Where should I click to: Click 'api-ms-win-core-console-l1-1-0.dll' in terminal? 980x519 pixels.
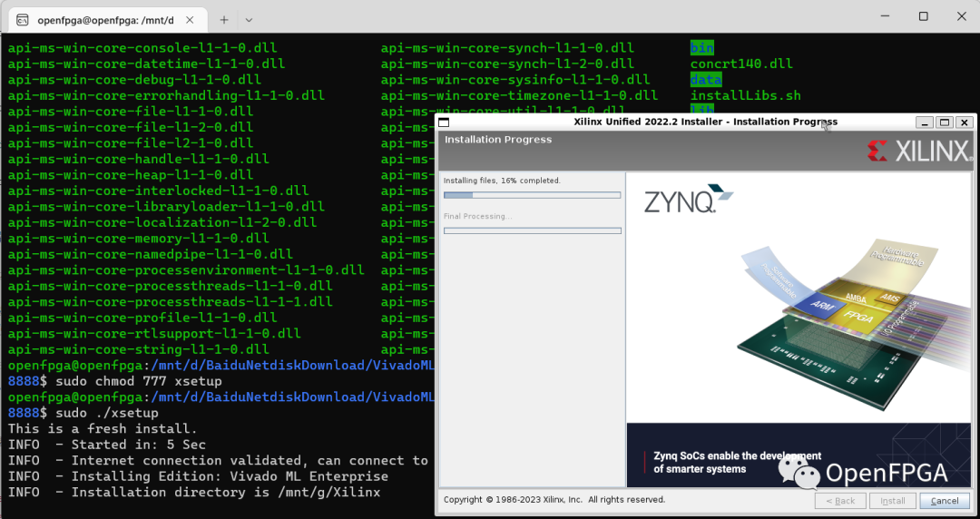pos(142,48)
